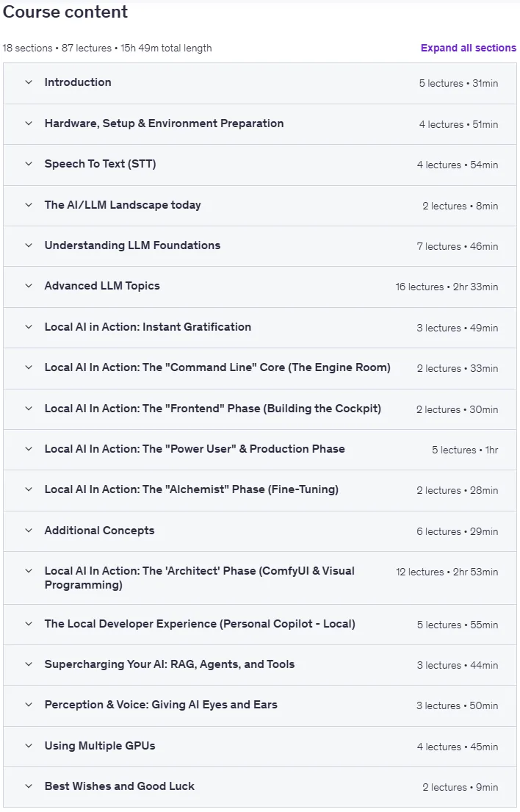Toggle the Understanding LLM Foundations chevron
This screenshot has height=812, width=520.
coord(29,245)
